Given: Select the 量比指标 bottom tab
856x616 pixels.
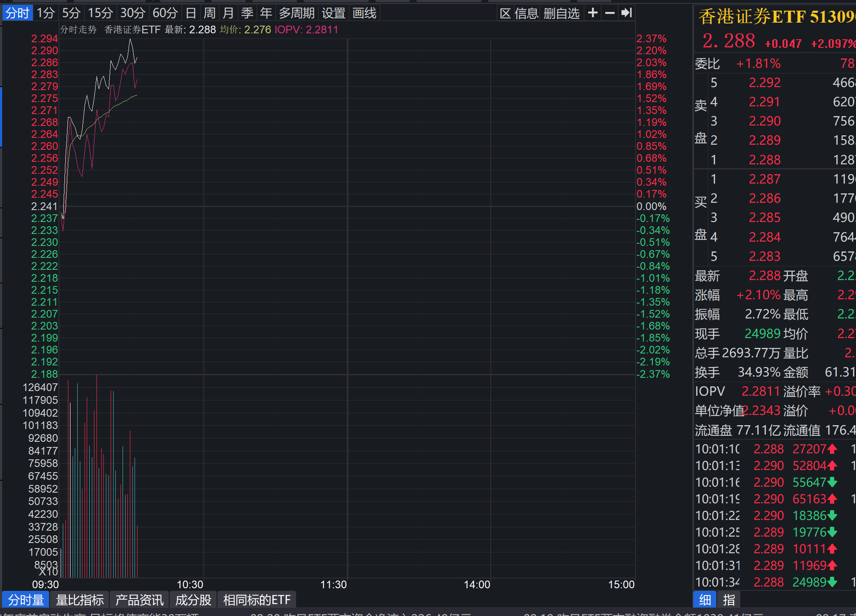Looking at the screenshot, I should tap(80, 600).
